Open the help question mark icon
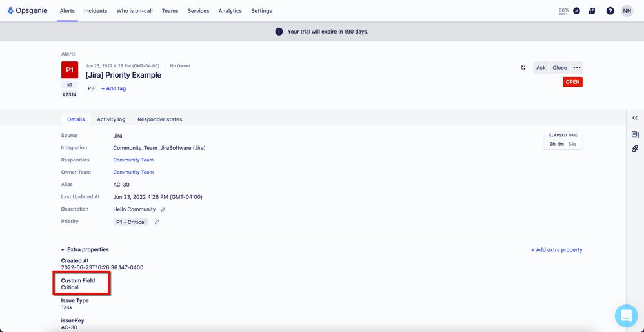Image resolution: width=644 pixels, height=332 pixels. coord(610,11)
